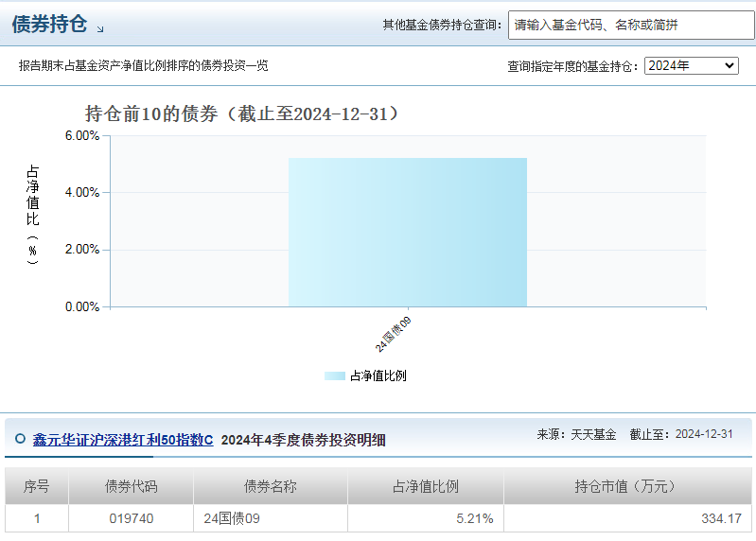Image resolution: width=756 pixels, height=541 pixels.
Task: Select bond code cell 019740
Action: (x=132, y=518)
